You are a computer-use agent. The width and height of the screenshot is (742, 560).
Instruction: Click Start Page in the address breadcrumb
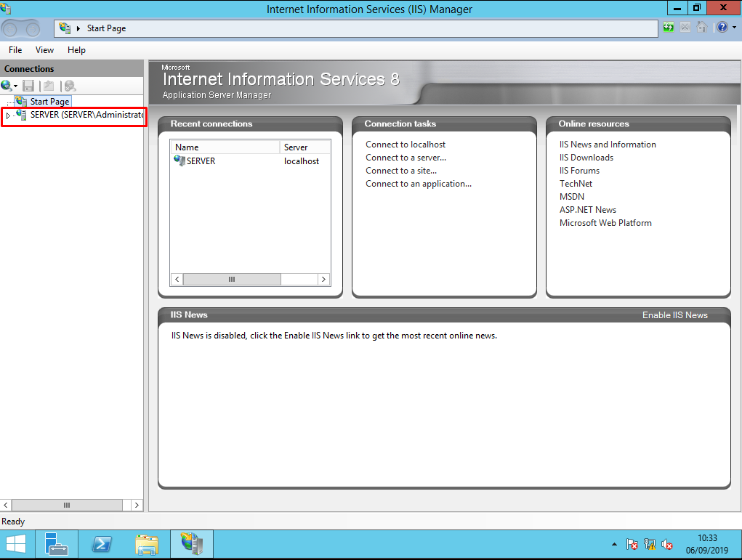click(x=107, y=28)
